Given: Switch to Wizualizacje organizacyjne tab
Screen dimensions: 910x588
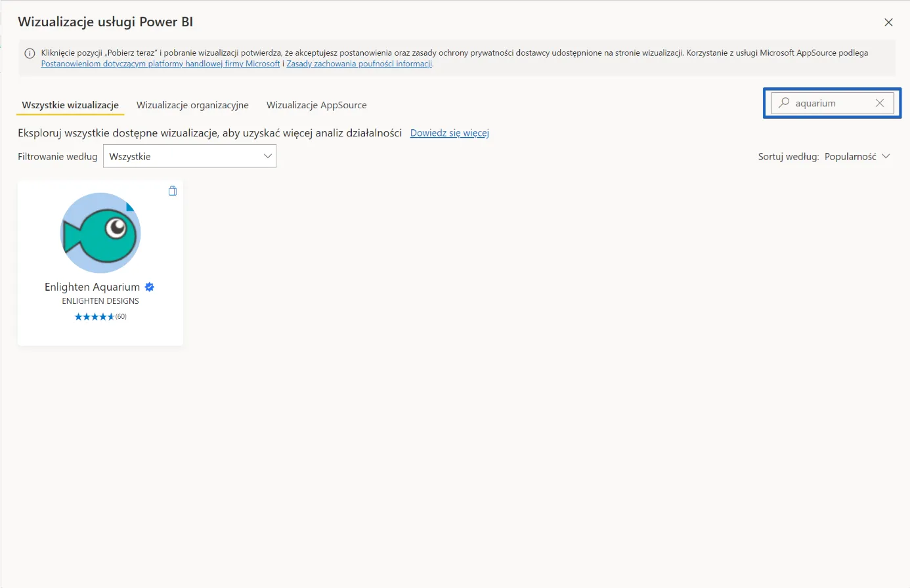Looking at the screenshot, I should tap(192, 105).
